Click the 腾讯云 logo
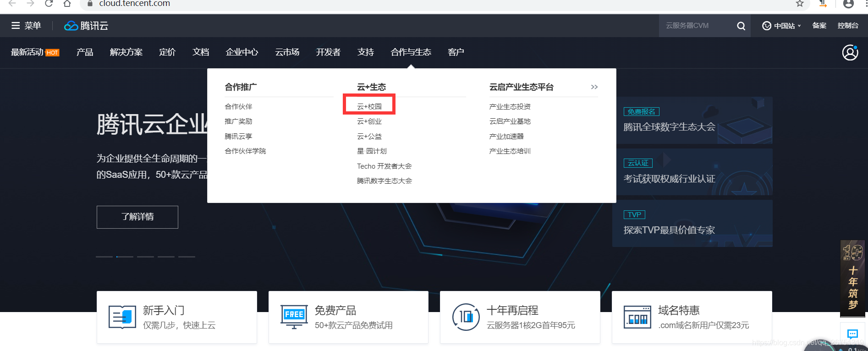The width and height of the screenshot is (868, 351). click(86, 26)
